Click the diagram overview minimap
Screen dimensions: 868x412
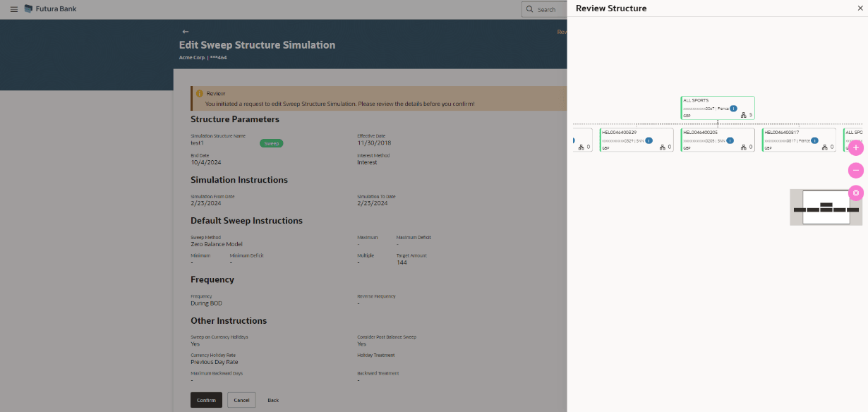point(826,207)
